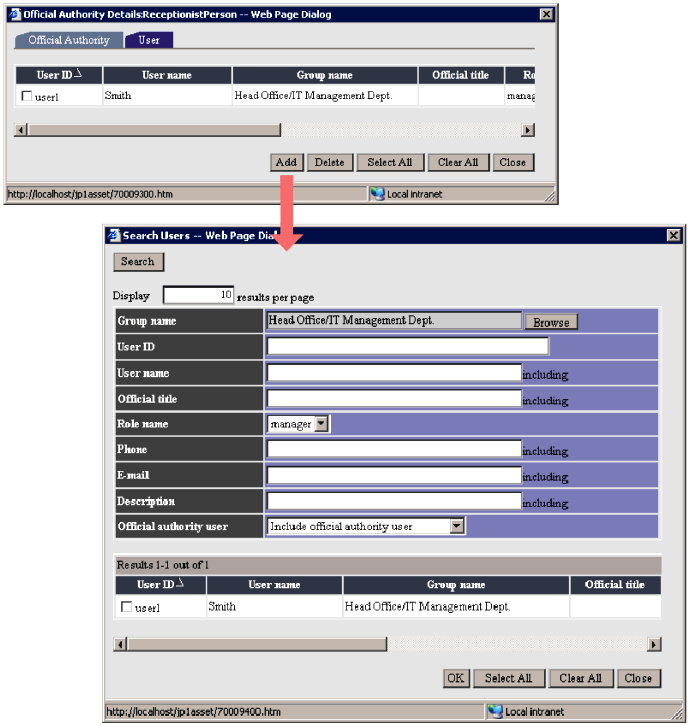This screenshot has height=725, width=688.
Task: Tick user1 checkbox in Official Authority Details list
Action: (27, 96)
